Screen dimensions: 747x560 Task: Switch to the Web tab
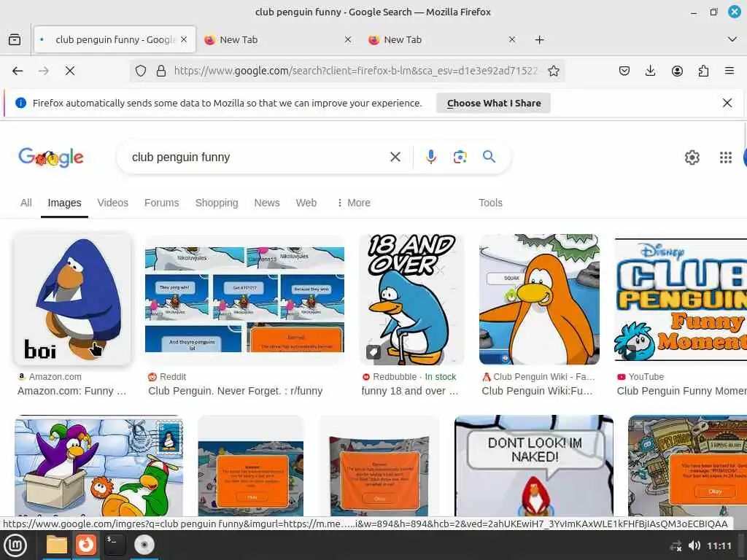coord(306,203)
